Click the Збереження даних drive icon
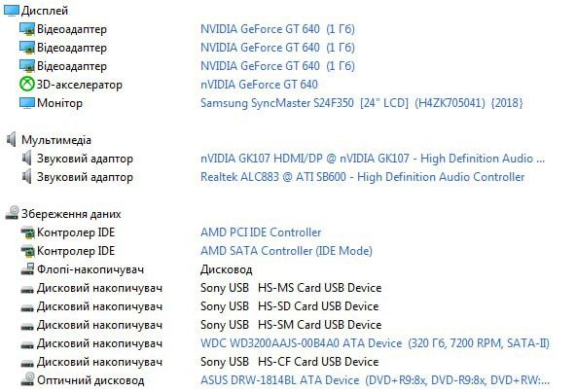The image size is (576, 392). [12, 213]
